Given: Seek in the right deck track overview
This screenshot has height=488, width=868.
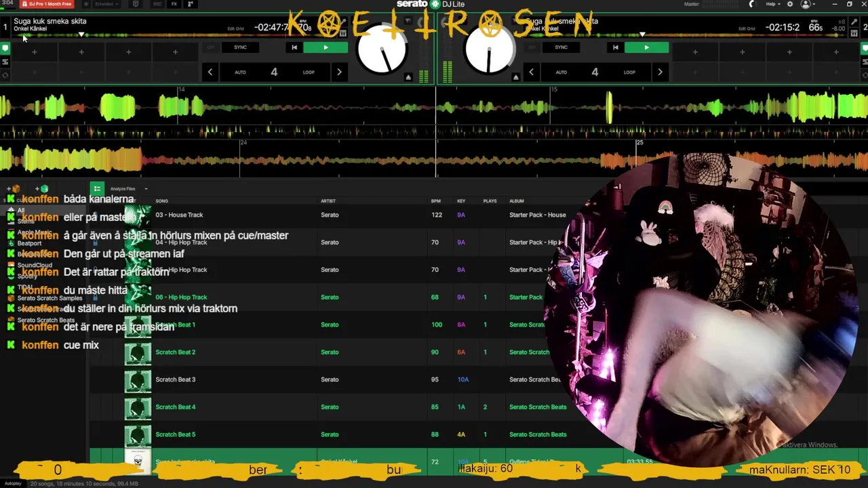Looking at the screenshot, I should point(685,35).
